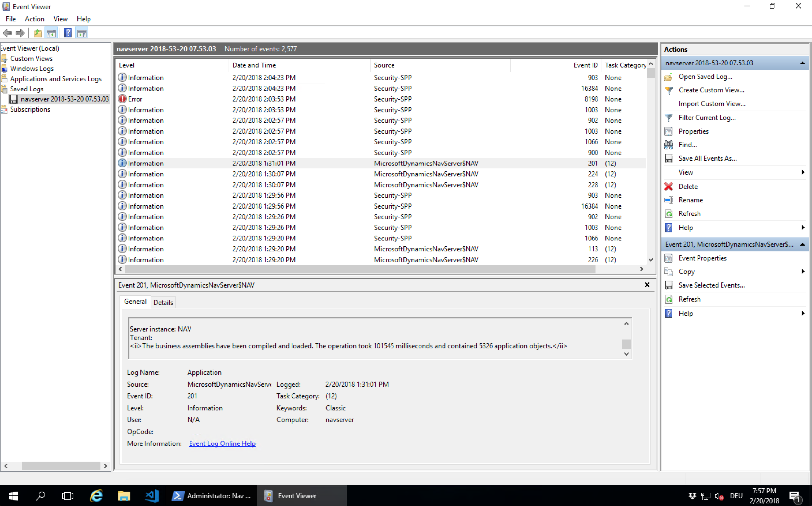
Task: Delete the saved log via the red X action
Action: click(x=688, y=186)
